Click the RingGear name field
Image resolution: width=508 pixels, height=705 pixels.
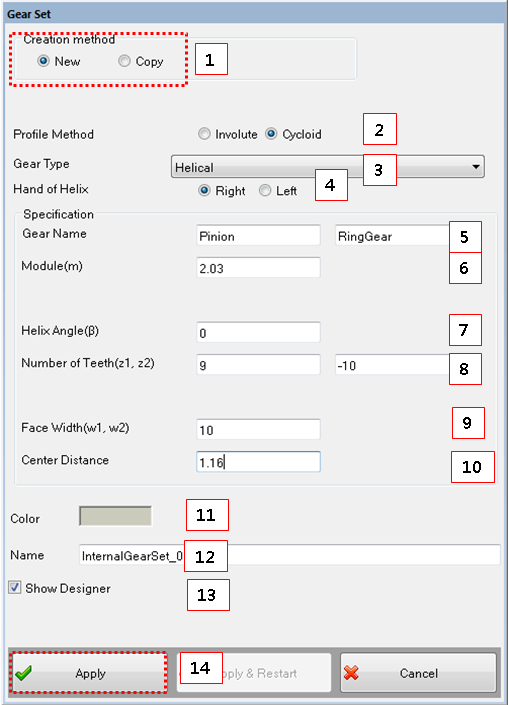coord(393,236)
